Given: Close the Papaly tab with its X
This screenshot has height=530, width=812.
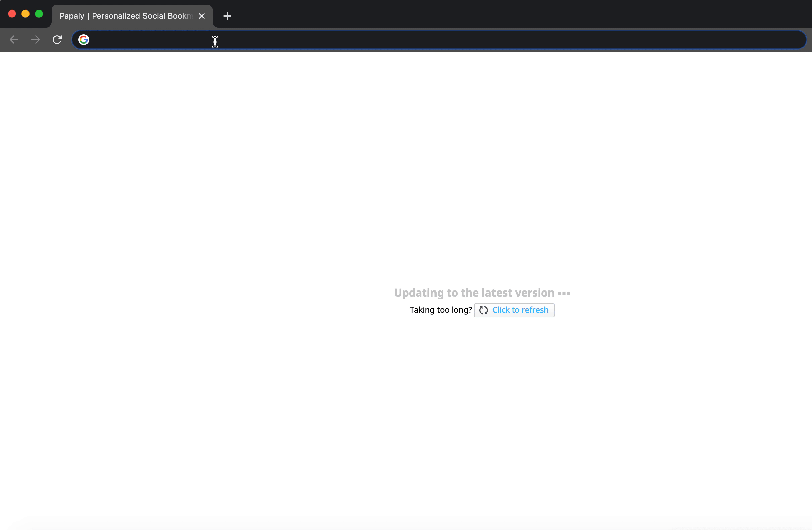Looking at the screenshot, I should click(201, 16).
